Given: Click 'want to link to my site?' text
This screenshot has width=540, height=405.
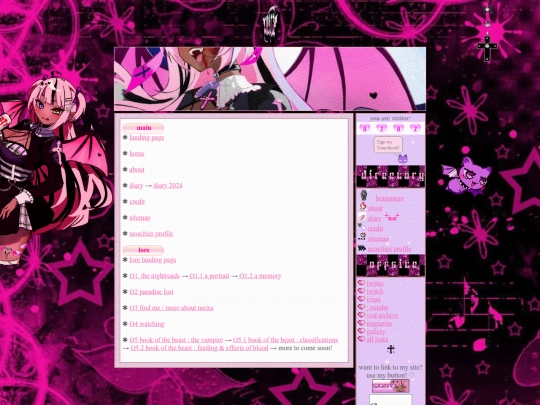Looking at the screenshot, I should click(390, 367).
